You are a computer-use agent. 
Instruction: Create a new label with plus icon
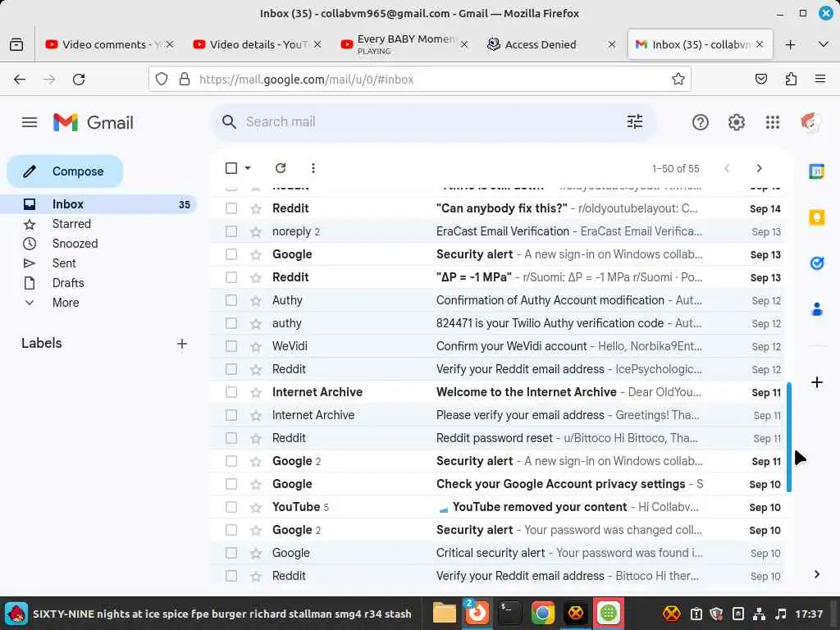(x=182, y=344)
